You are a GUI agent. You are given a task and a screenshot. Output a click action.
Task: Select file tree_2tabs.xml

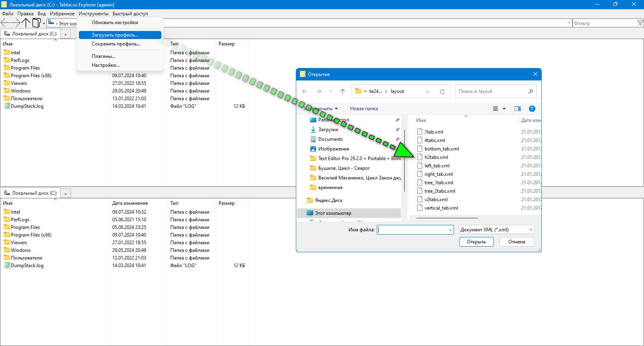click(440, 191)
